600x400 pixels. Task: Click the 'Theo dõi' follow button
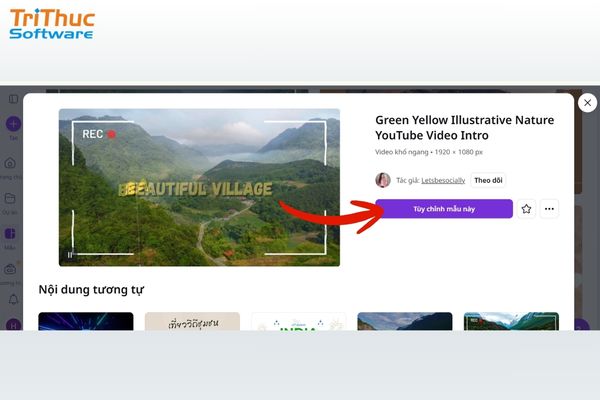point(488,180)
